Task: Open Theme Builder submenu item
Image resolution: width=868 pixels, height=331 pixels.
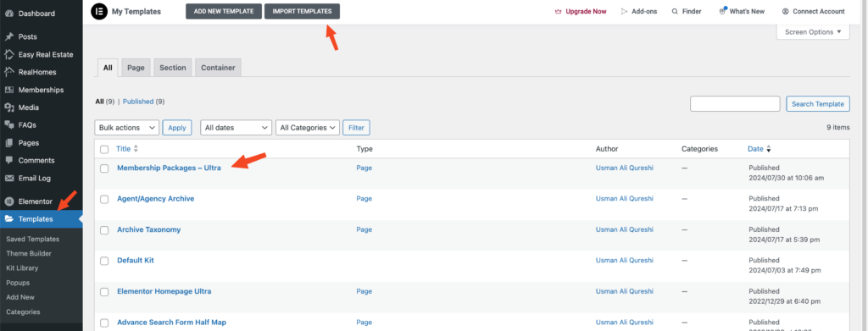Action: [x=29, y=253]
